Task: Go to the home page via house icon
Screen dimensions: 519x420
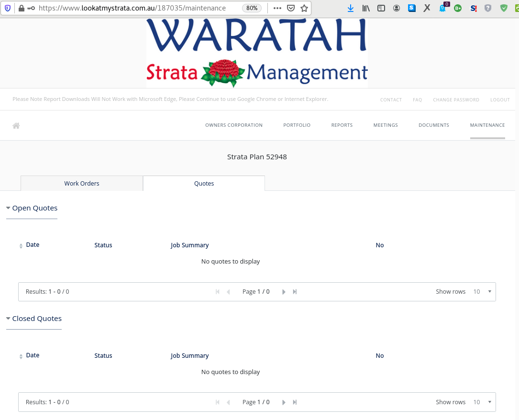Action: 16,125
